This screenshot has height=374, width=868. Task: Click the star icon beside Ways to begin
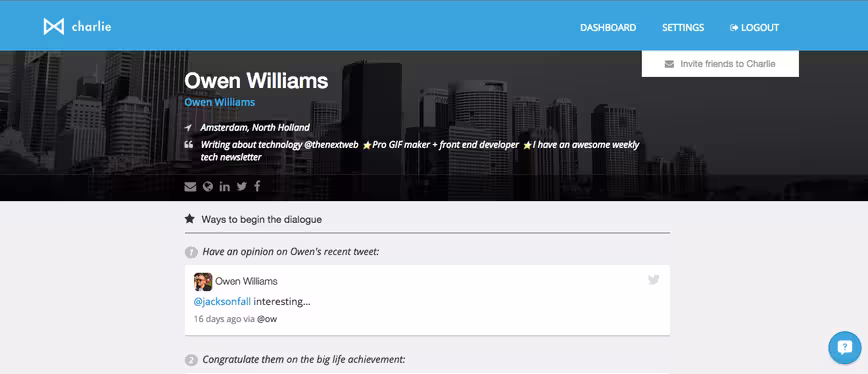190,219
